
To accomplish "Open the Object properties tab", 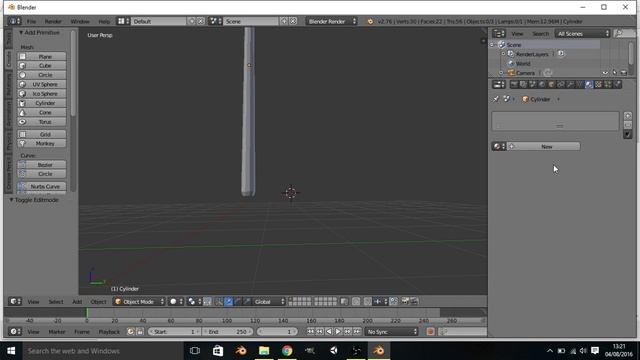I will click(552, 84).
